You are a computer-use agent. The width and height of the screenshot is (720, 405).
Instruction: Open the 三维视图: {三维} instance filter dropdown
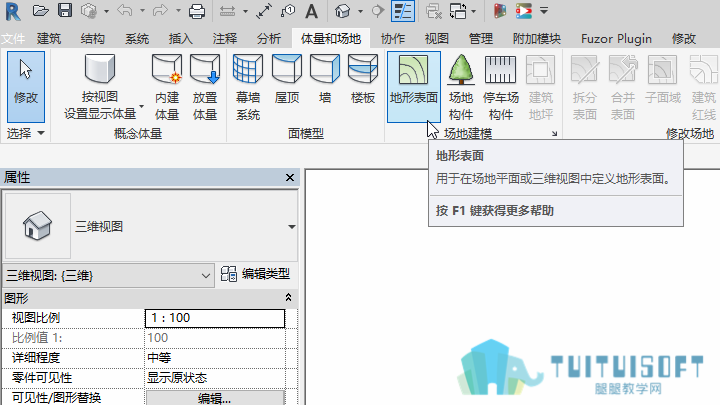(x=108, y=276)
